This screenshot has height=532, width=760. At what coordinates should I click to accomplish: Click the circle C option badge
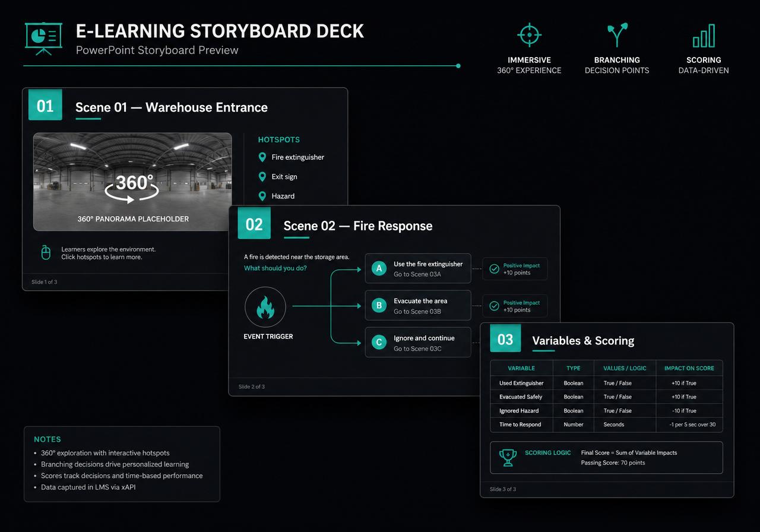coord(379,343)
